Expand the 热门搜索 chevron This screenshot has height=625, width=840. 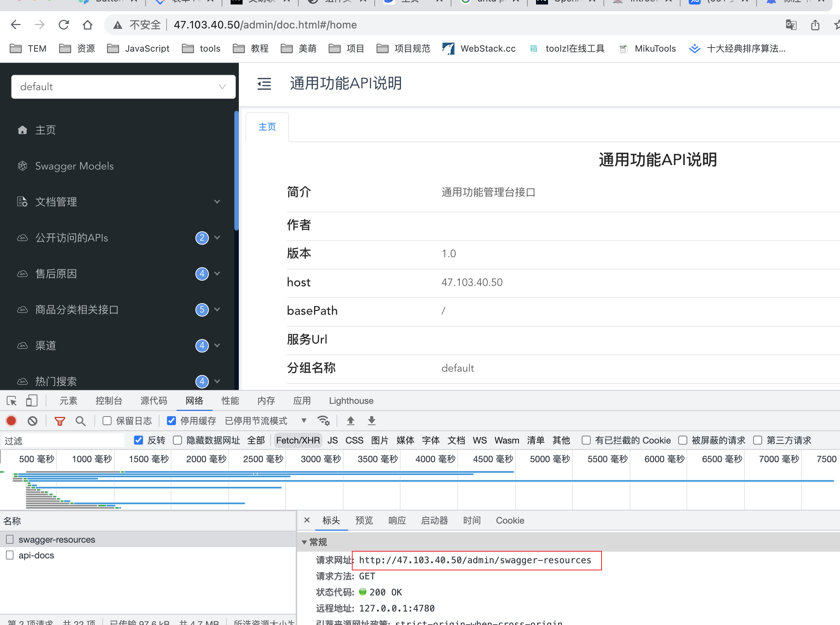coord(217,381)
